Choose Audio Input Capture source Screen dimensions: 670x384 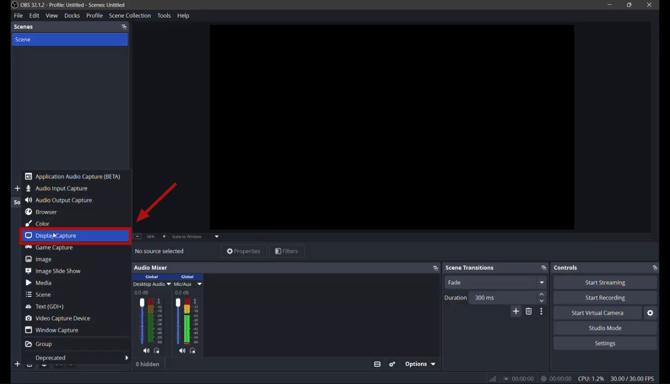[76, 188]
